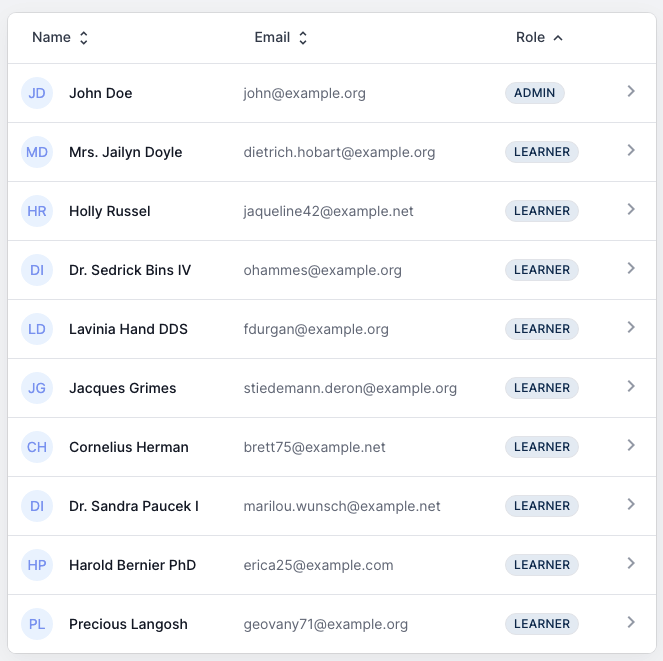This screenshot has height=661, width=663.
Task: Click the PL avatar for Precious Langosh
Action: tap(37, 624)
